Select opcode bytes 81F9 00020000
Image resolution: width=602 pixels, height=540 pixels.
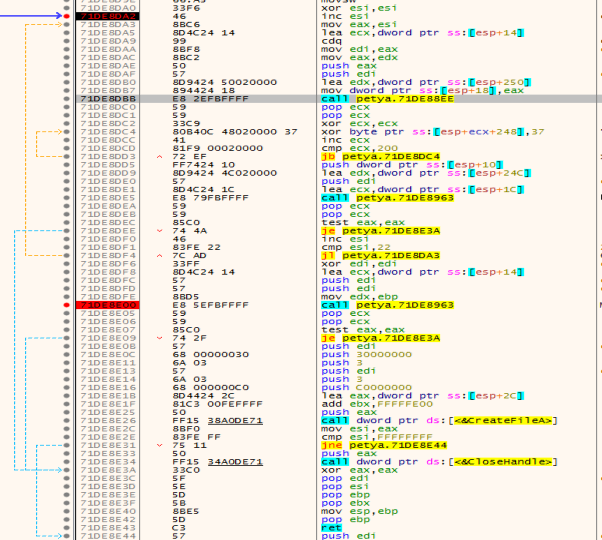coord(217,149)
